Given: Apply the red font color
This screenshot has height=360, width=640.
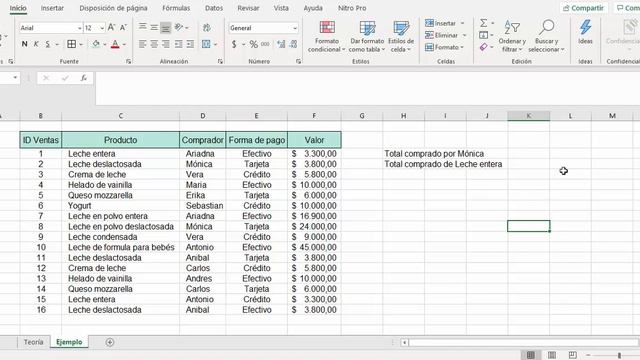Looking at the screenshot, I should point(115,44).
